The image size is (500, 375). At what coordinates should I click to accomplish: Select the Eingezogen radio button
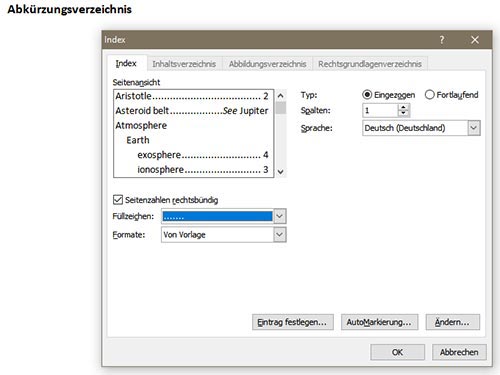[367, 95]
